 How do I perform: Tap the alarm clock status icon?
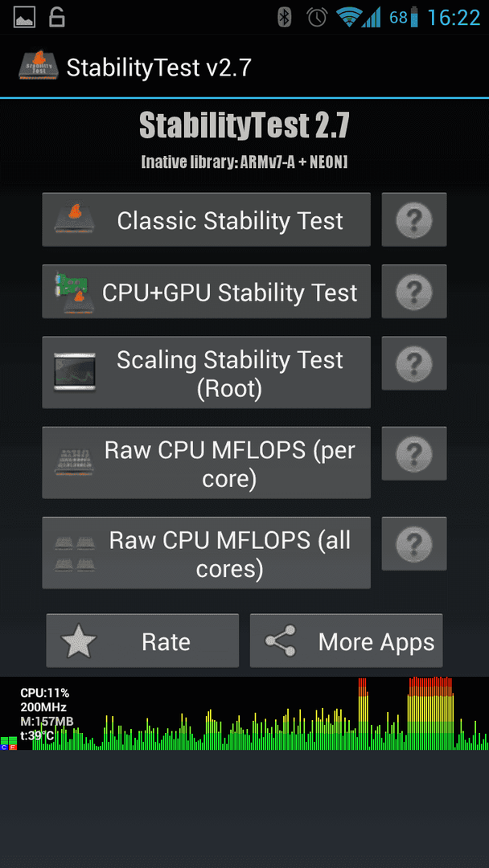pos(317,17)
